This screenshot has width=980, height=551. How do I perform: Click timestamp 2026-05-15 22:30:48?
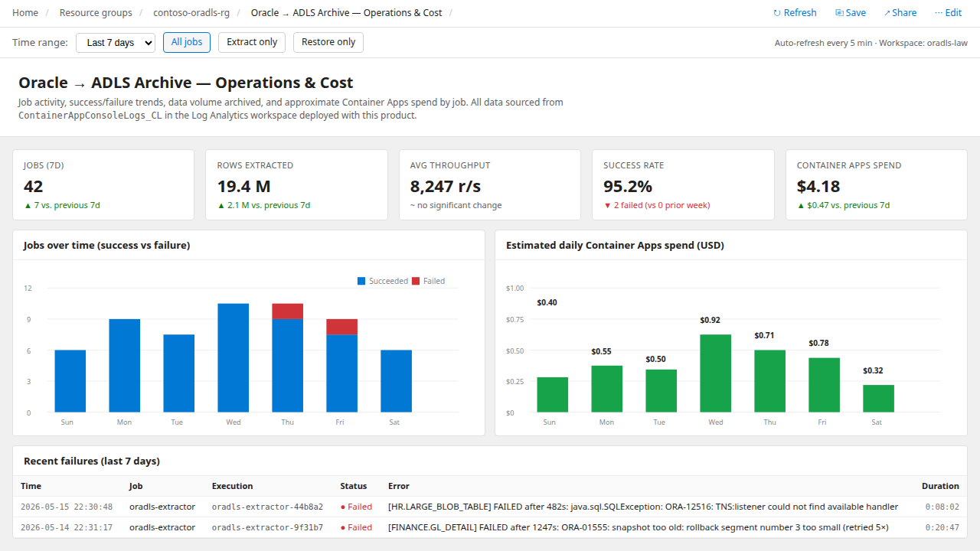(x=67, y=507)
